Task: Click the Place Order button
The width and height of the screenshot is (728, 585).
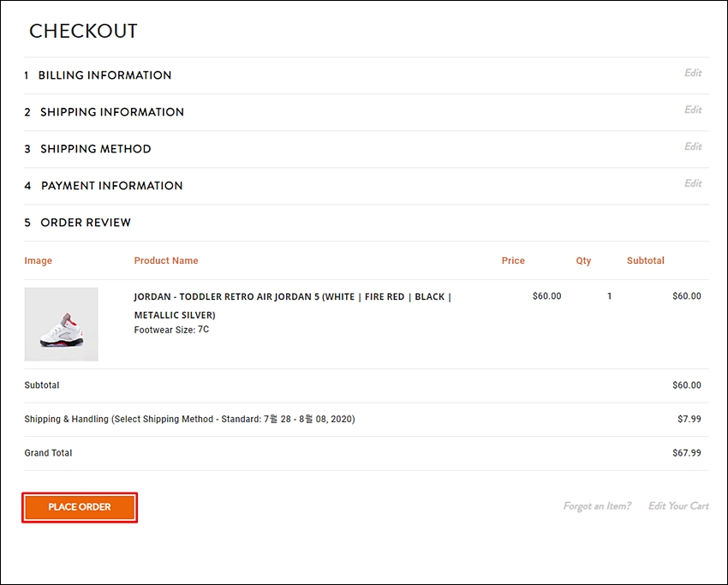Action: click(x=80, y=507)
